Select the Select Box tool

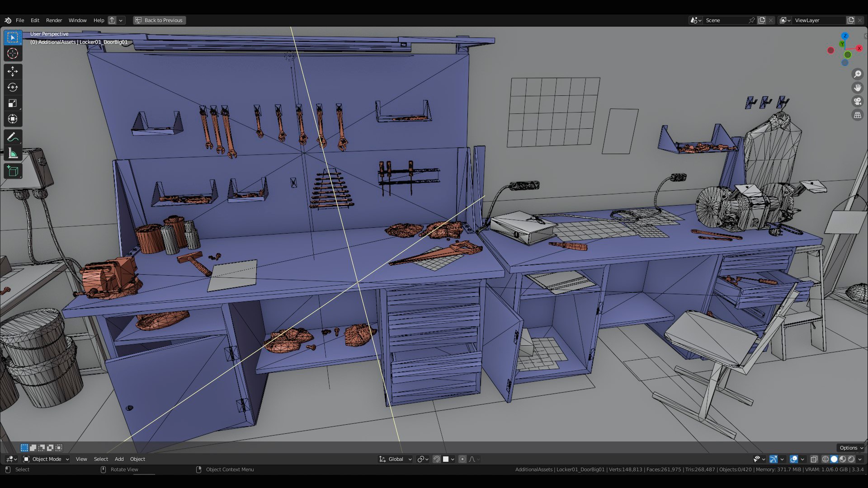(x=13, y=38)
